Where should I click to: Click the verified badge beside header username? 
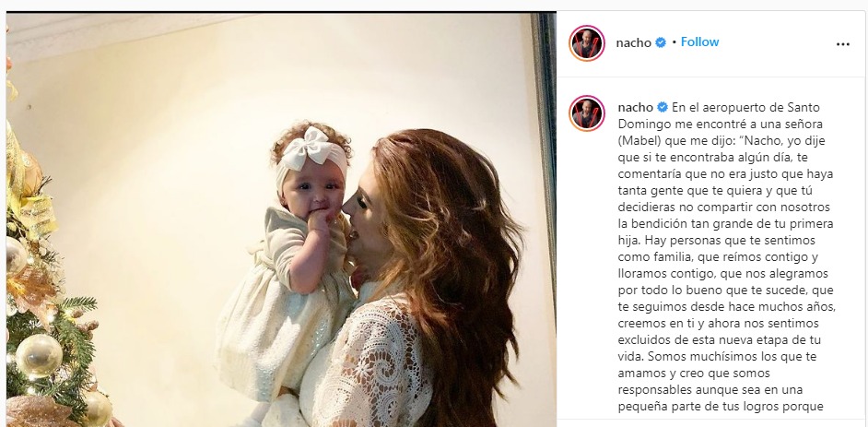pyautogui.click(x=661, y=42)
